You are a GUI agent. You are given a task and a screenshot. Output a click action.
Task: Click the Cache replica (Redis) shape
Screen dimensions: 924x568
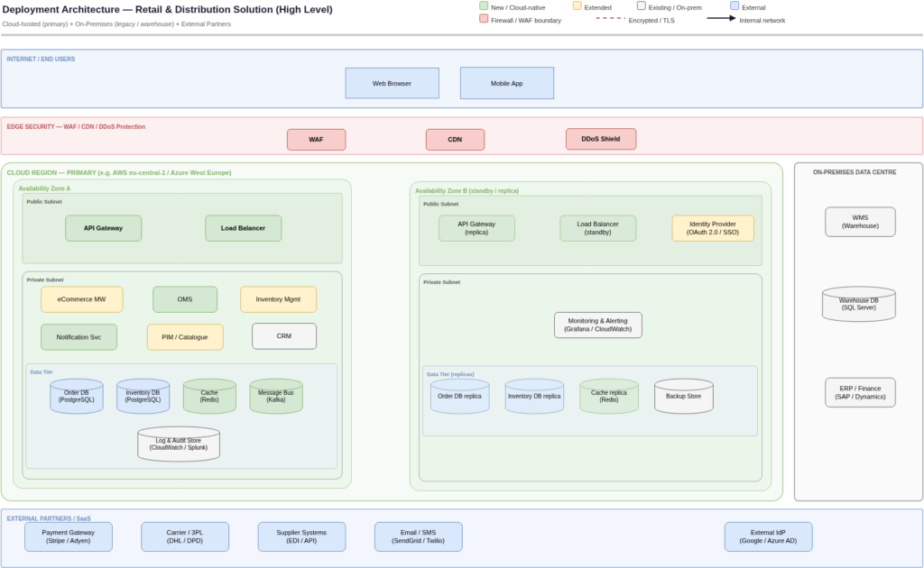pos(608,395)
